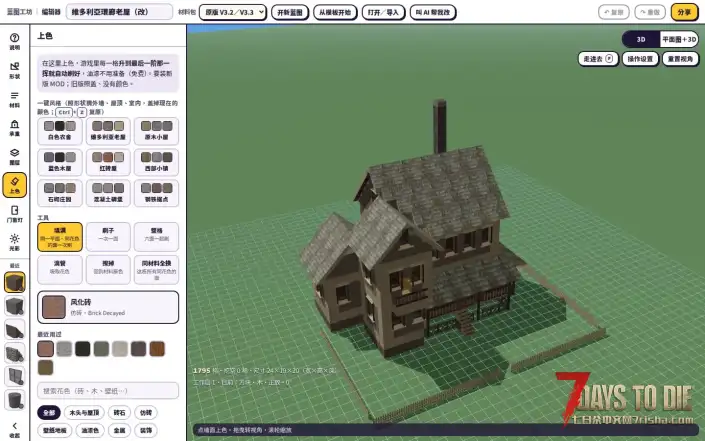
Task: Collapse the sidebar with 收起 arrow
Action: point(14,429)
